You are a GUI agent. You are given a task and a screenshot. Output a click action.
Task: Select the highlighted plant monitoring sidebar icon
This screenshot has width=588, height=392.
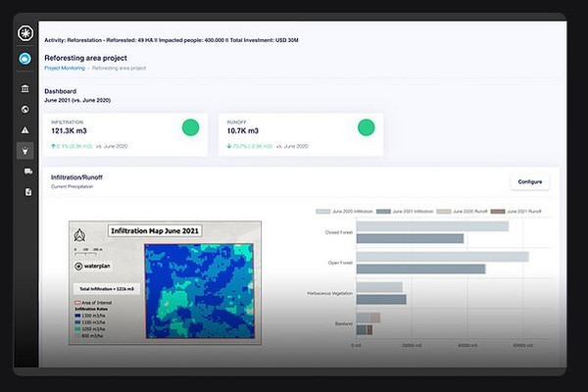pos(26,150)
